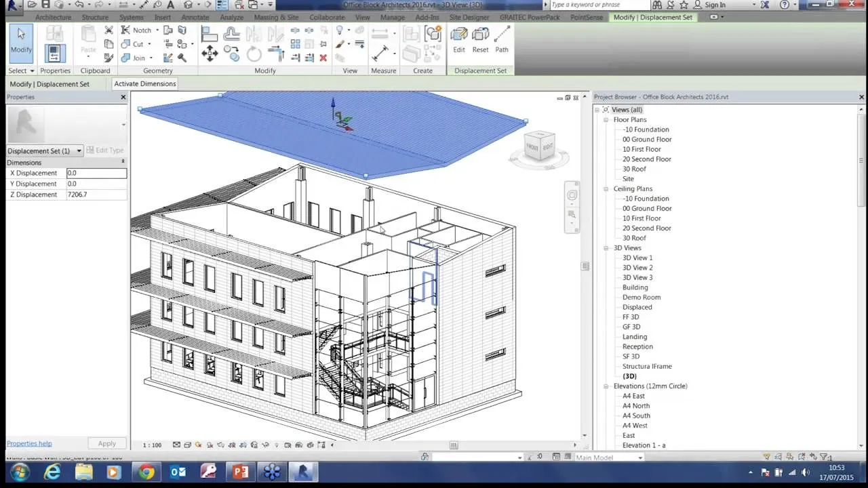Collapse the Ceiling Plans tree node
Image resolution: width=868 pixels, height=488 pixels.
(606, 189)
